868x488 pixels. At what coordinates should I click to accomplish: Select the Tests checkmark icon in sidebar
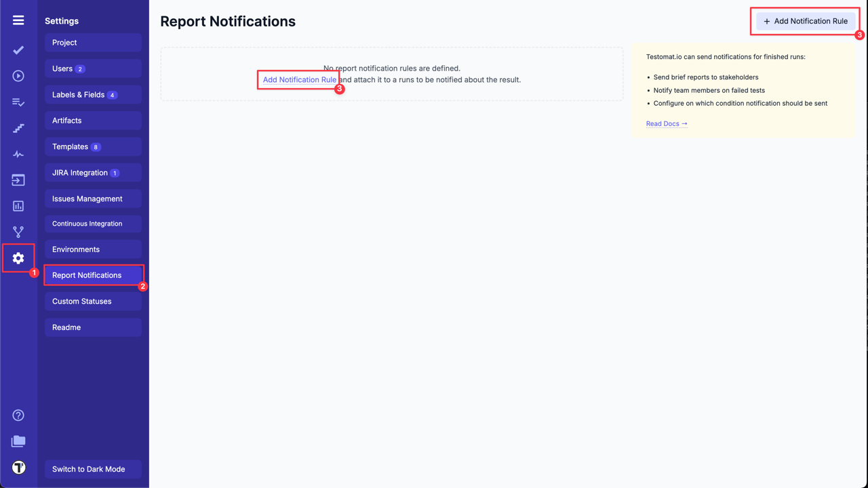click(x=18, y=50)
